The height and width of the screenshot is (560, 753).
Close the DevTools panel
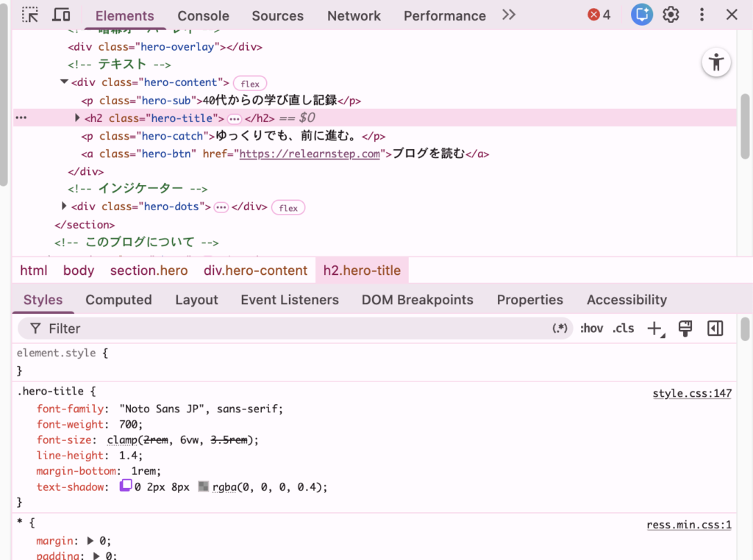click(x=732, y=15)
